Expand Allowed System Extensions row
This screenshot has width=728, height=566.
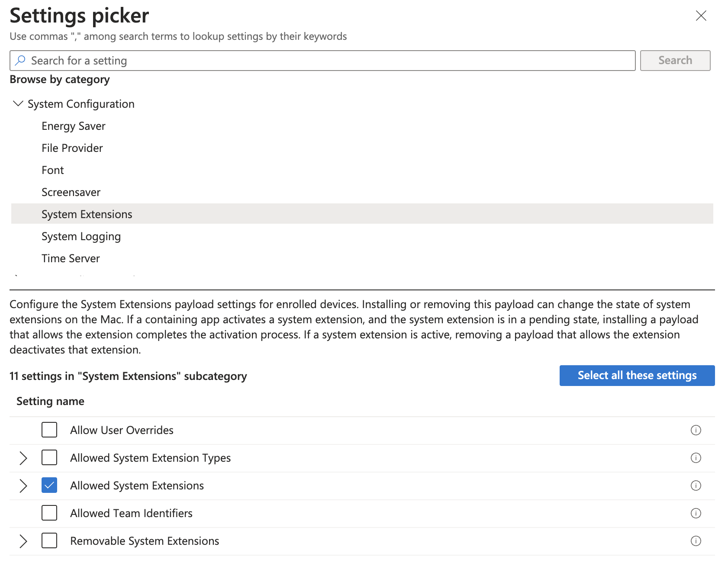(x=23, y=486)
